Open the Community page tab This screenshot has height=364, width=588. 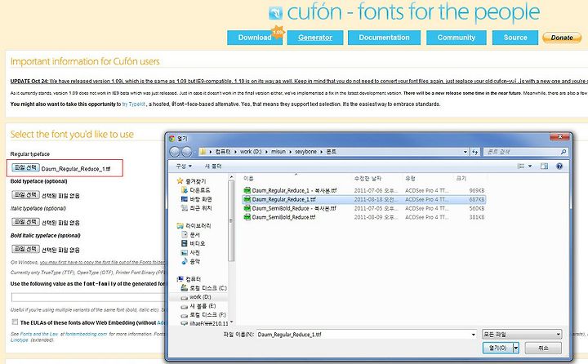pos(456,38)
